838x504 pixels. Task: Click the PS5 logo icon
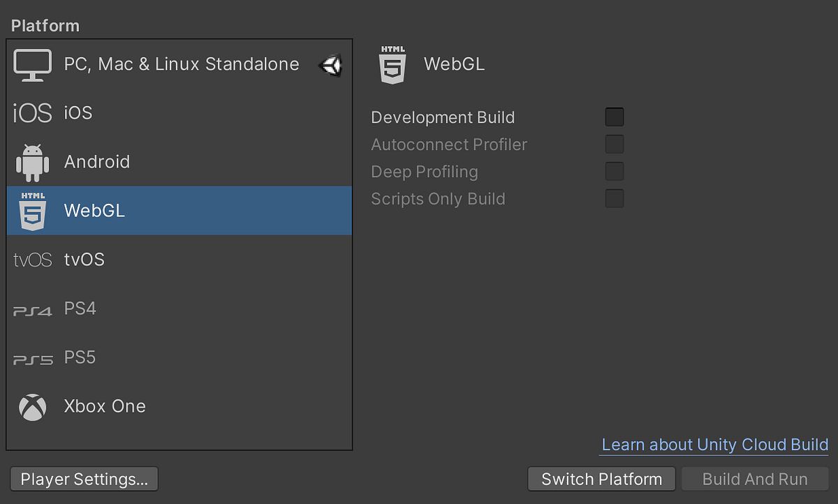[32, 359]
